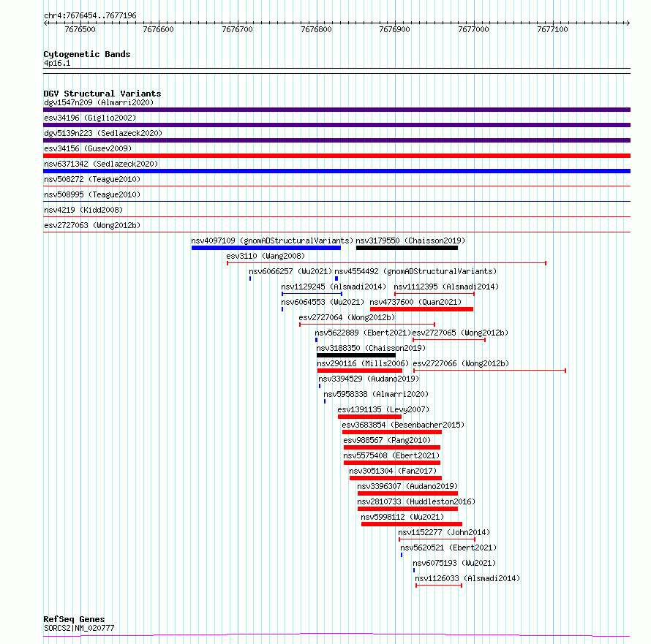The image size is (651, 644).
Task: Open nsv1152277 (John2014) variant label
Action: [x=444, y=532]
